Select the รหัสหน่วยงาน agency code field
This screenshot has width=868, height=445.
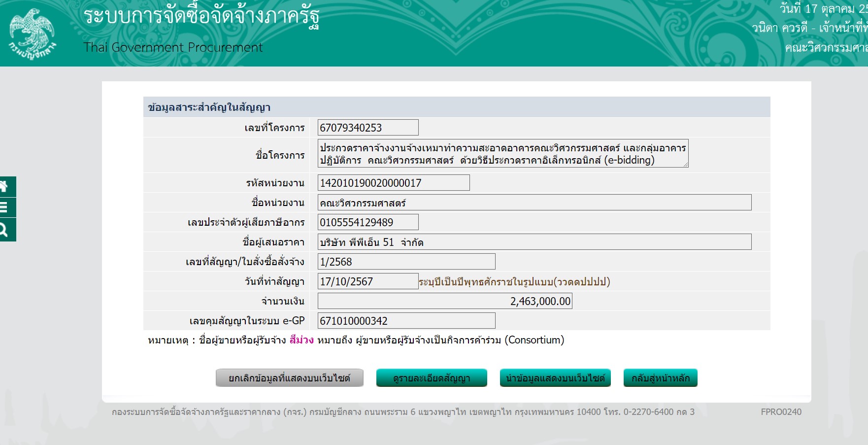[393, 183]
